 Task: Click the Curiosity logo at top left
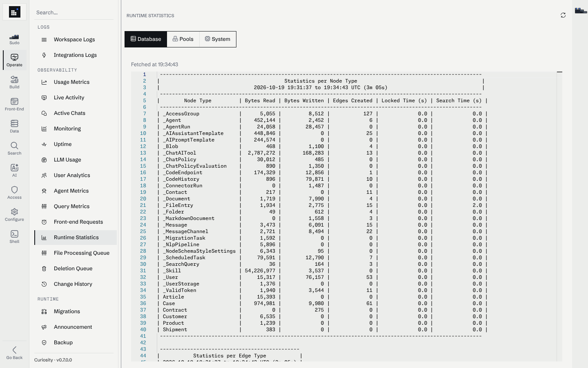[14, 12]
